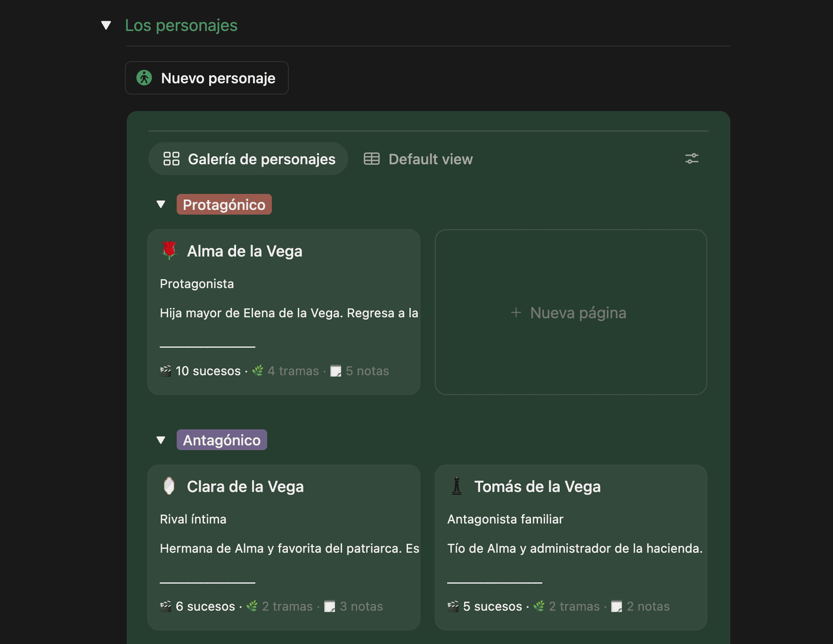Click the Protagónico tag label
The height and width of the screenshot is (644, 833).
pos(224,205)
